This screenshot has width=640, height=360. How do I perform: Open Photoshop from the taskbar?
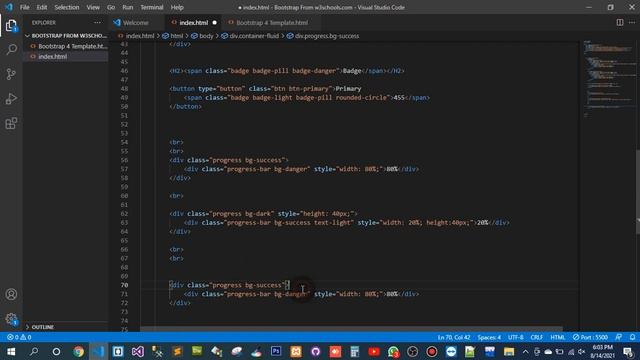276,351
